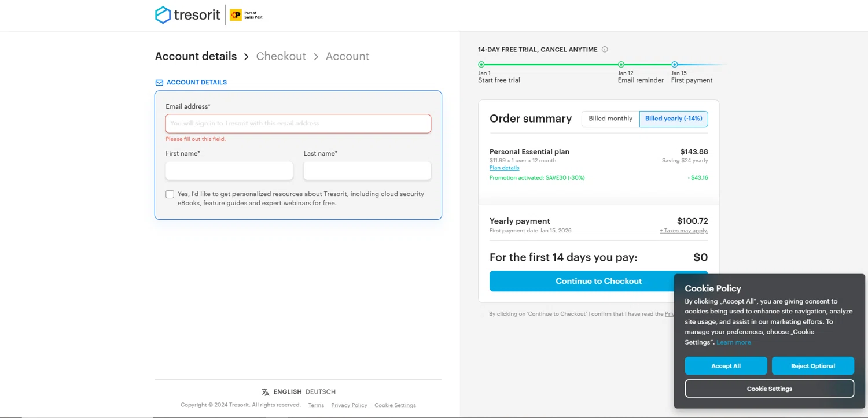Open the Terms footer link

point(316,405)
